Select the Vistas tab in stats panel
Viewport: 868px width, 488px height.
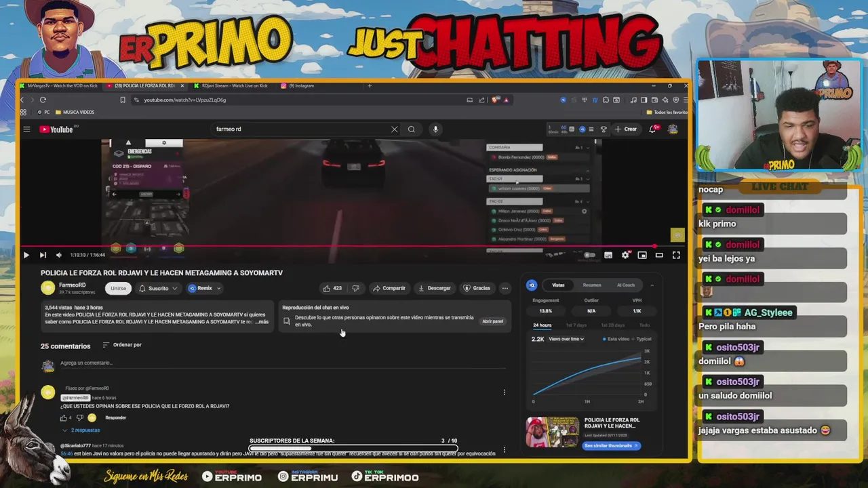pyautogui.click(x=558, y=285)
